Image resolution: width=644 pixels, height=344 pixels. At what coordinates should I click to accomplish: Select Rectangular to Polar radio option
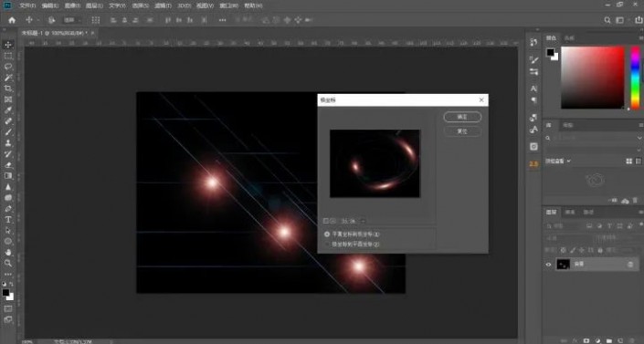327,234
